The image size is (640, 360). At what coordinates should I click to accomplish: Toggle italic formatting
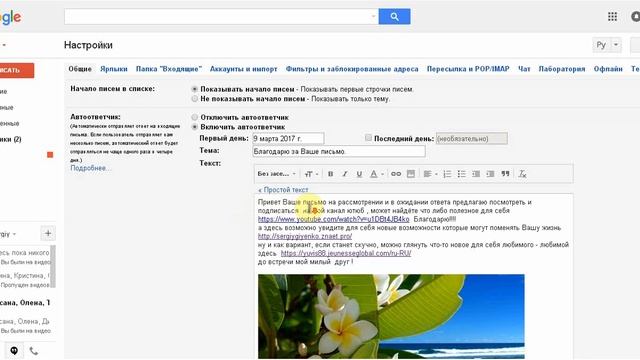click(345, 174)
